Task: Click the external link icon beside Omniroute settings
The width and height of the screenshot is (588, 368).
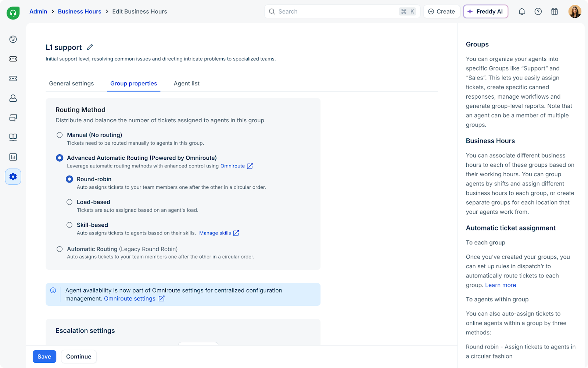Action: [161, 298]
